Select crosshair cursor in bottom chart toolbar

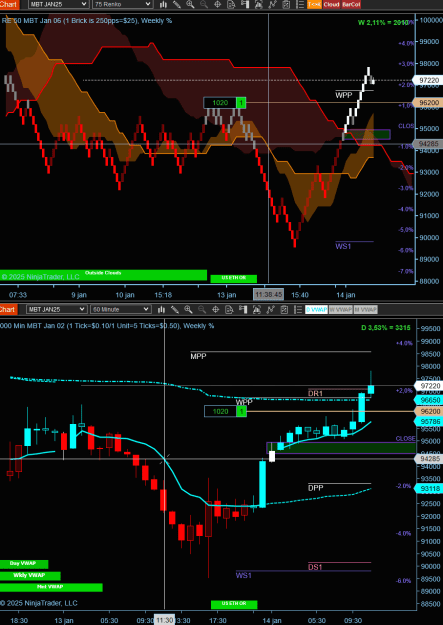pos(216,309)
